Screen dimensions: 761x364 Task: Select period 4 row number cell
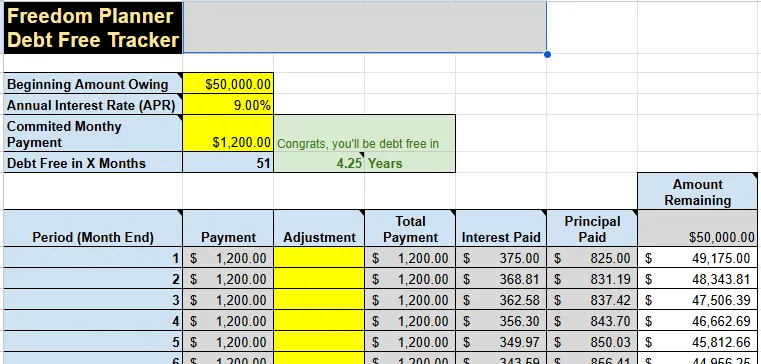(x=93, y=320)
